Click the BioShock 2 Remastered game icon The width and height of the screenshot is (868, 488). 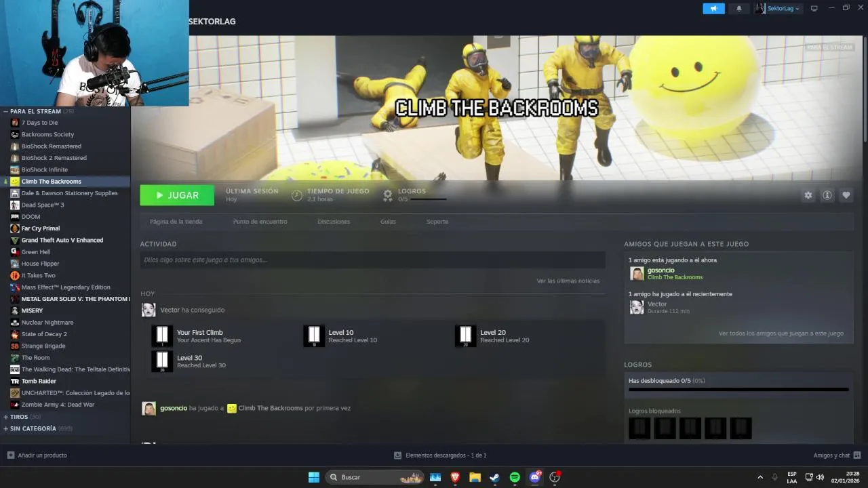pyautogui.click(x=15, y=158)
